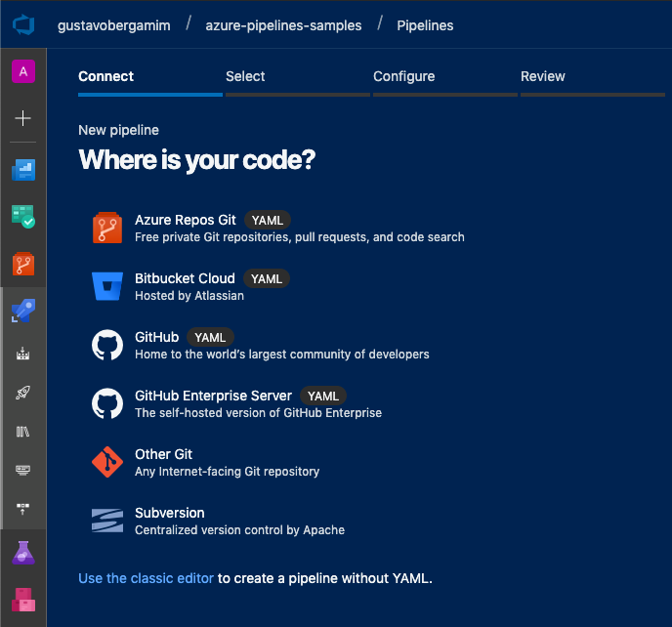
Task: Click the plus add icon in sidebar
Action: (x=22, y=118)
